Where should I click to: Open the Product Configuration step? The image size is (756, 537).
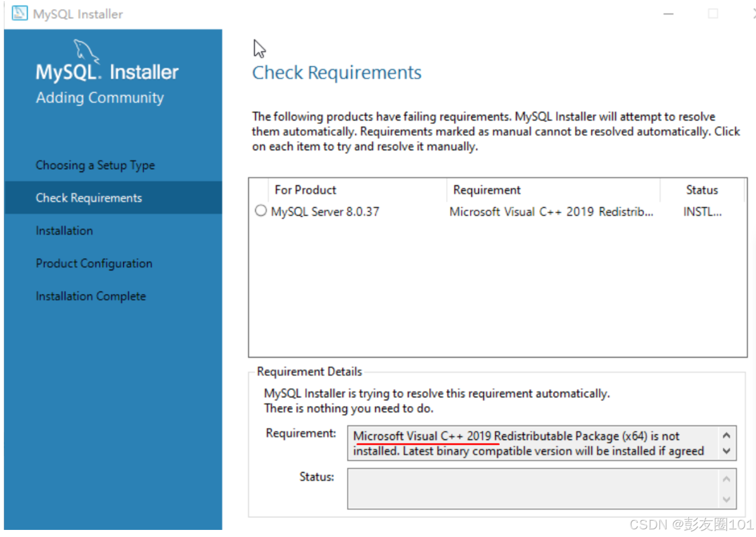[x=94, y=264]
